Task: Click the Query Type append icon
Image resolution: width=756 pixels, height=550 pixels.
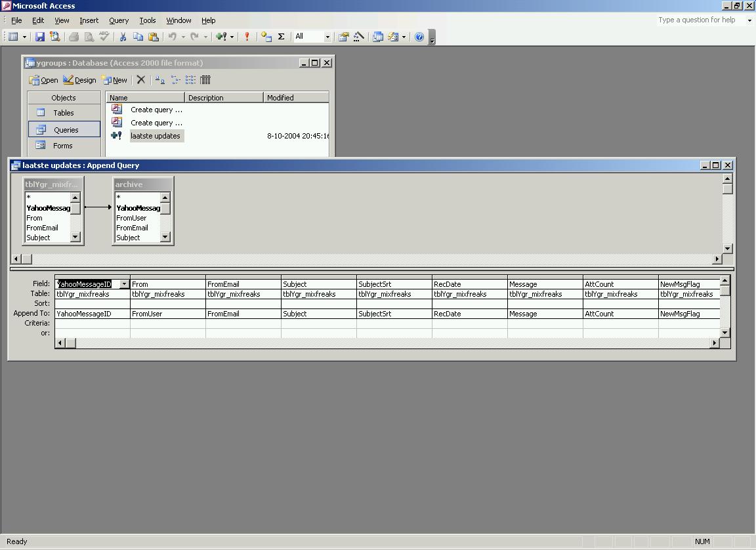Action: click(x=221, y=37)
